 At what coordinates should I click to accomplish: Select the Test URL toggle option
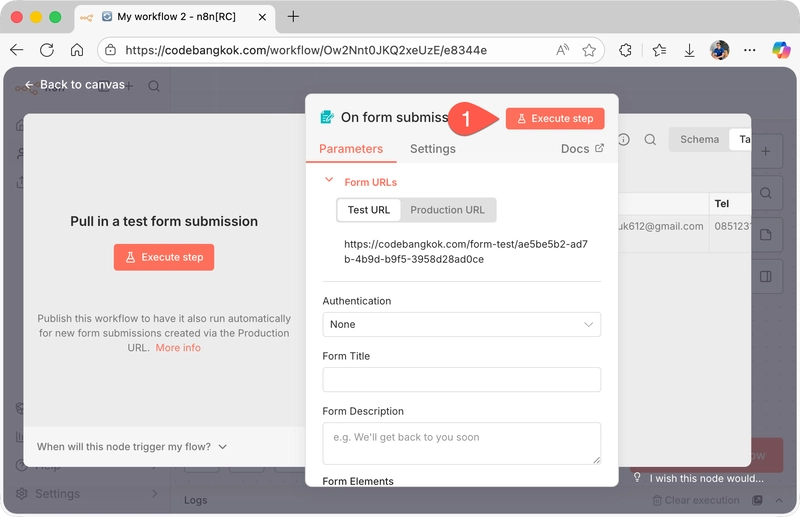pos(369,210)
